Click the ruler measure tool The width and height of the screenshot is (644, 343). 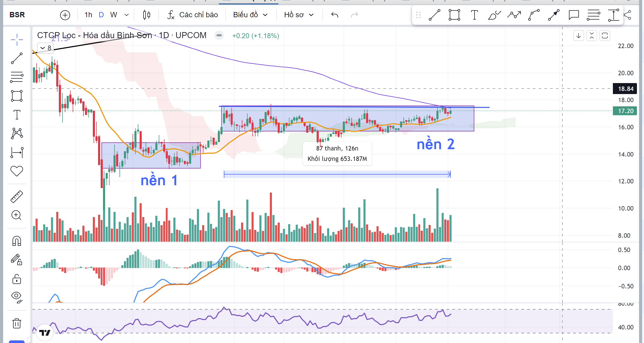(17, 197)
